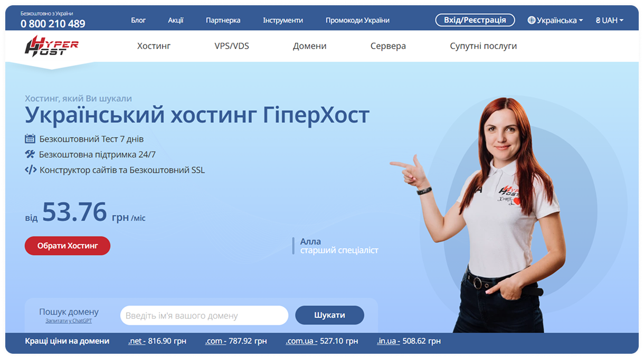Image resolution: width=644 pixels, height=359 pixels.
Task: Click the Запитати у ChatGPT link
Action: tap(69, 321)
